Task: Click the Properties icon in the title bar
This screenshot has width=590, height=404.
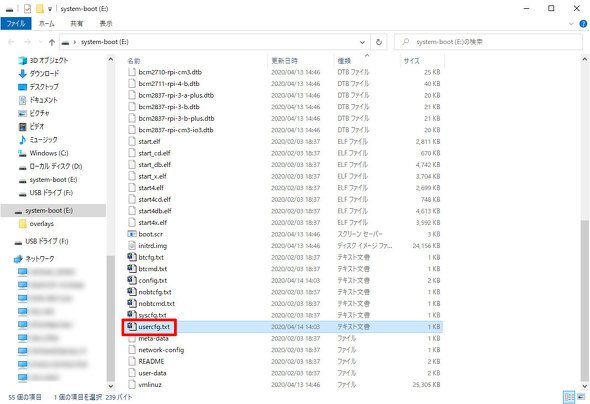Action: [x=27, y=8]
